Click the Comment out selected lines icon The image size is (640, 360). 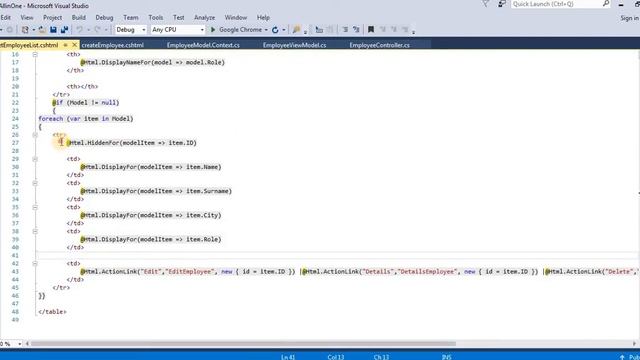(x=345, y=30)
